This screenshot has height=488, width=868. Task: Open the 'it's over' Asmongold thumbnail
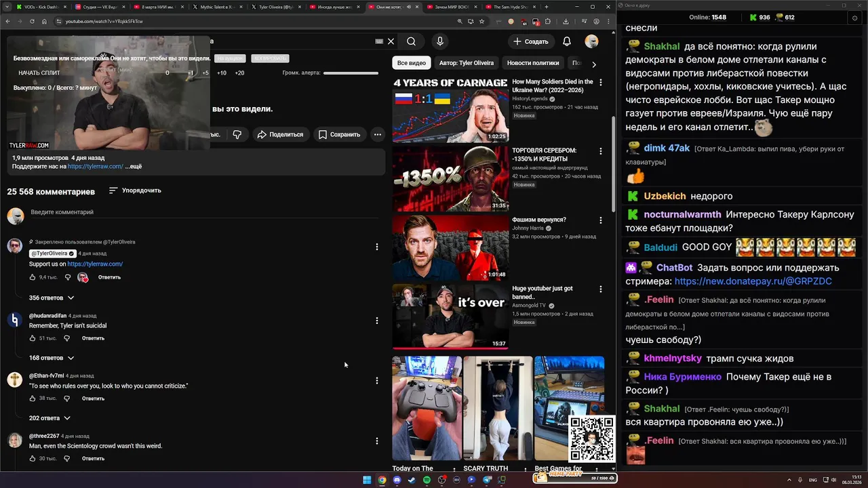(450, 316)
